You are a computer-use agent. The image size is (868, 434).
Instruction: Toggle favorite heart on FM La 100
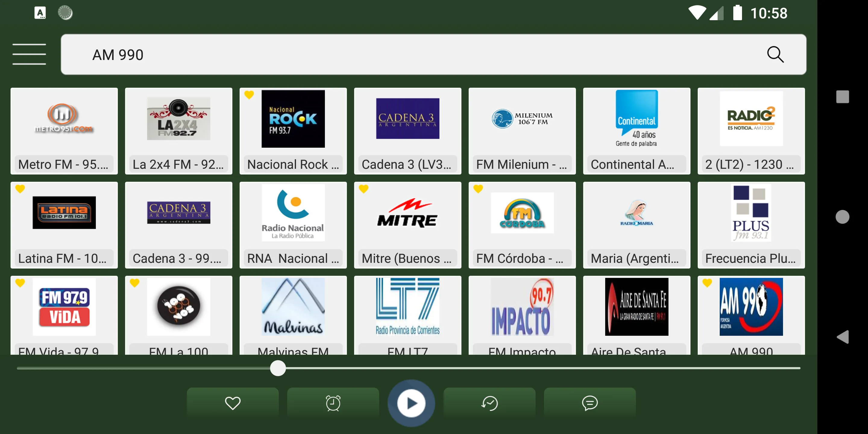134,283
